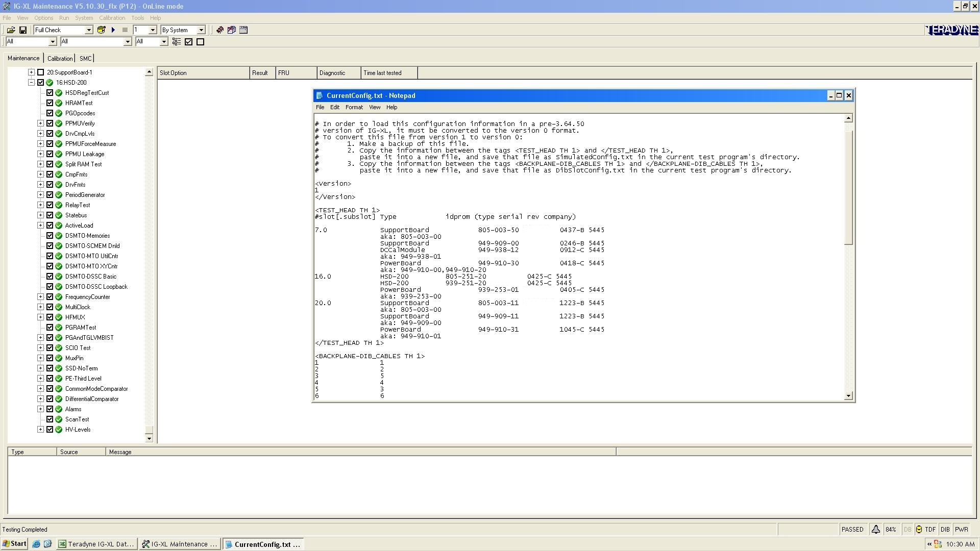Viewport: 980px width, 551px height.
Task: Uncheck the FrequencyCounter checkbox
Action: [x=50, y=297]
